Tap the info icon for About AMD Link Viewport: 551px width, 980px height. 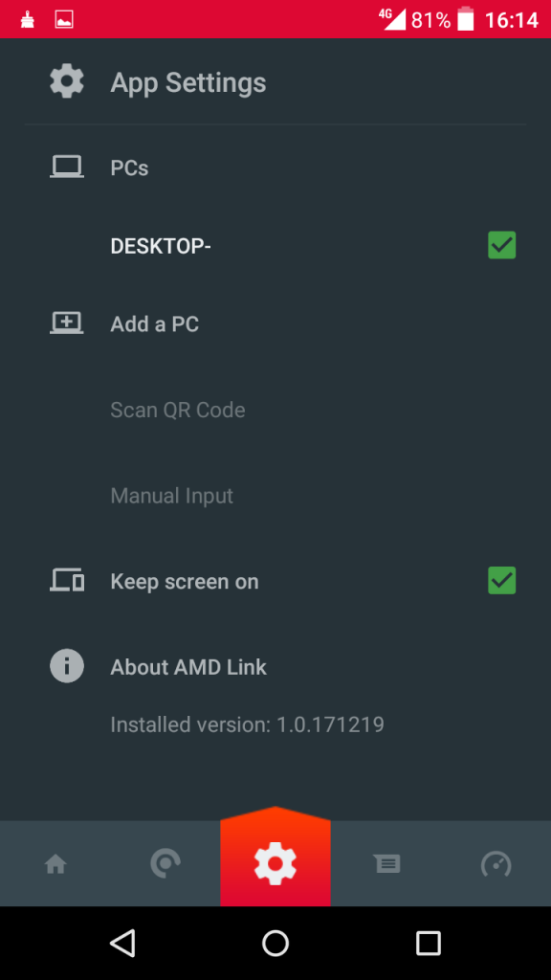point(66,665)
